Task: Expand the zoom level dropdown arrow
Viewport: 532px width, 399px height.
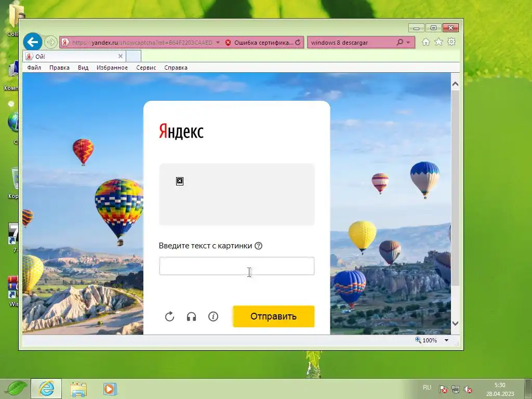Action: click(446, 340)
